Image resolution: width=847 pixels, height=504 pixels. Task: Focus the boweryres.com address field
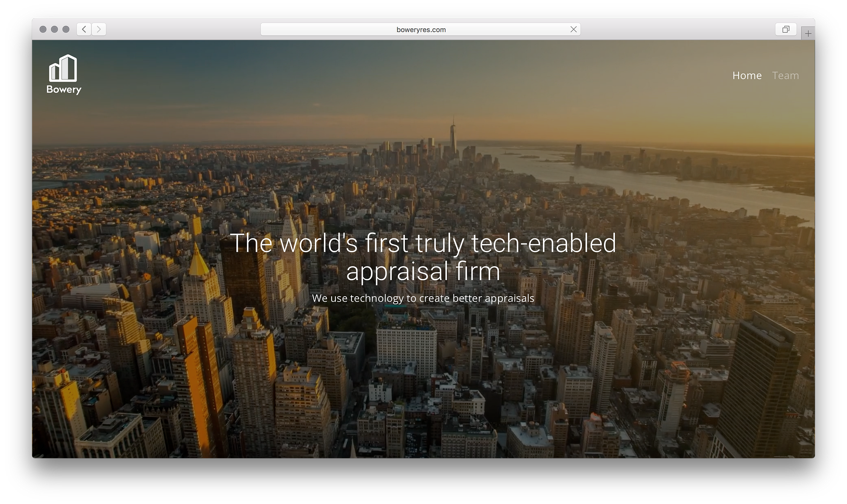coord(421,30)
